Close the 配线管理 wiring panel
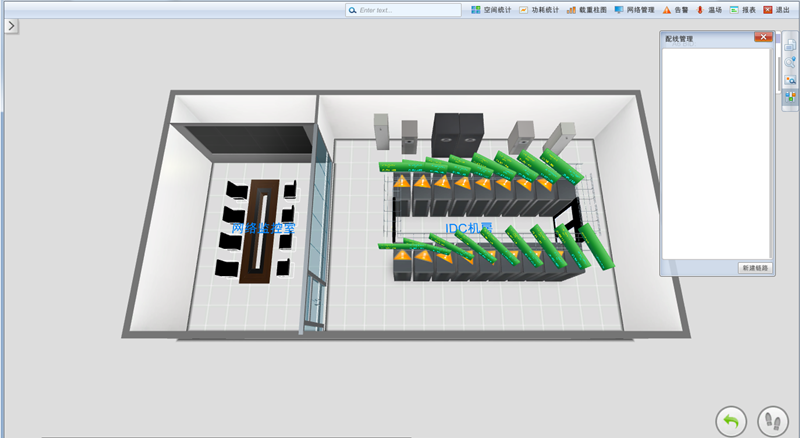The width and height of the screenshot is (800, 438). tap(764, 38)
